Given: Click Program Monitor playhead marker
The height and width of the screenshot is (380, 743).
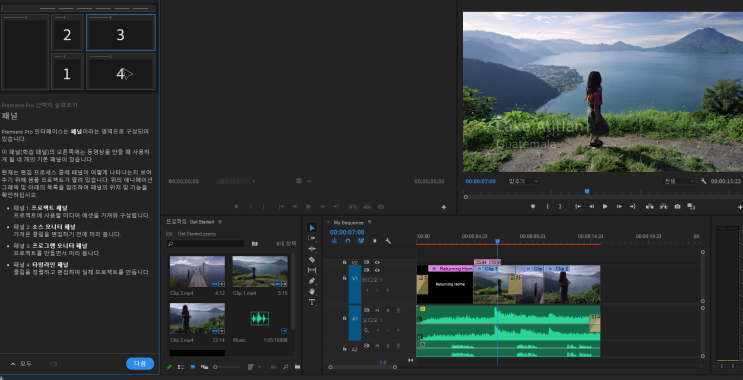Looking at the screenshot, I should pos(587,191).
